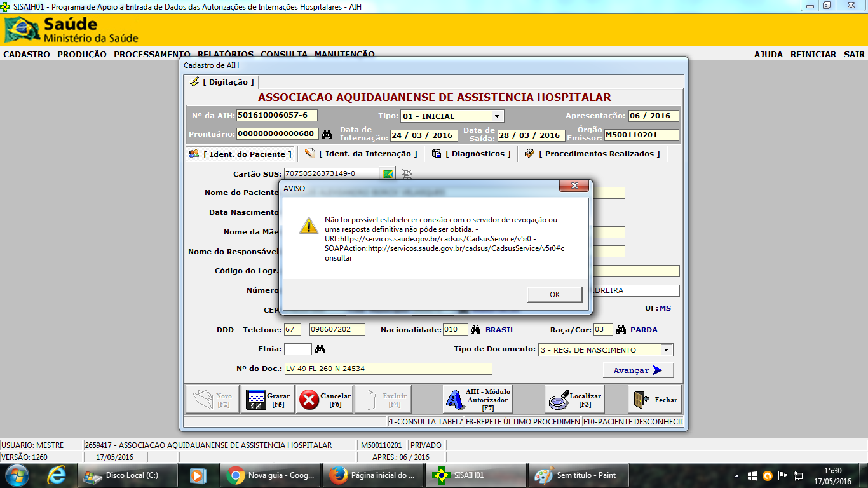This screenshot has height=488, width=868.
Task: Click the binoculars icon beside Raça/Cor
Action: point(620,330)
